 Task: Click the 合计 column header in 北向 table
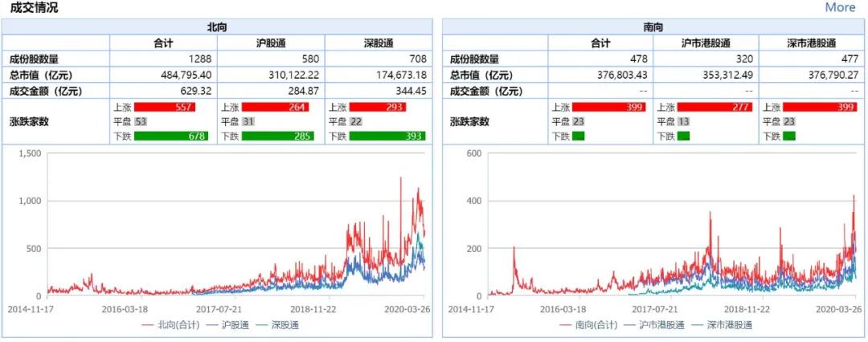163,43
